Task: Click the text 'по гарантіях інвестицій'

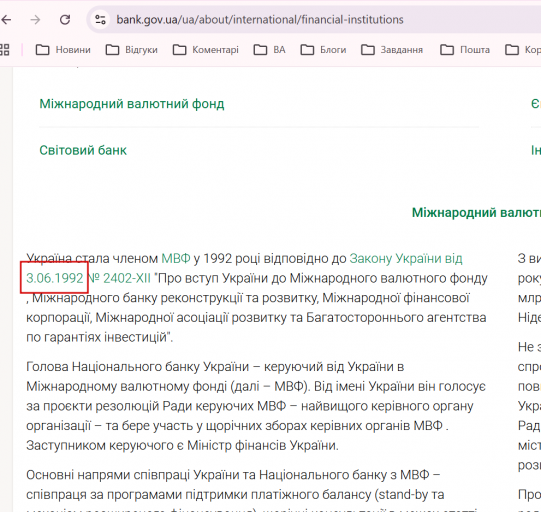Action: (x=96, y=337)
